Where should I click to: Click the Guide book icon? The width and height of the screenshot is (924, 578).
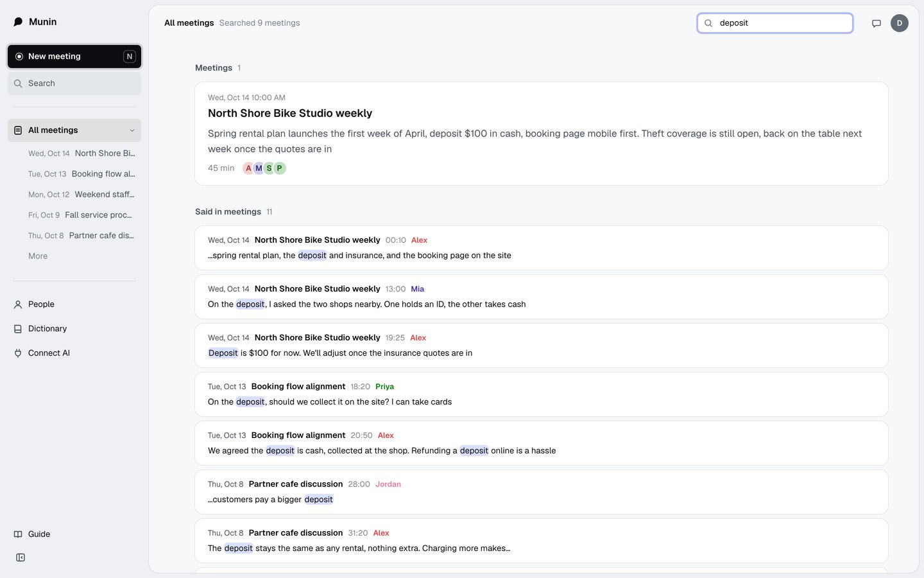point(18,534)
